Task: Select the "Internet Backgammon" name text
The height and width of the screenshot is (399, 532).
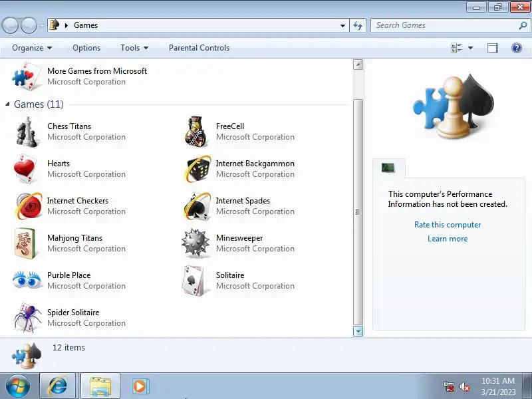Action: (255, 164)
